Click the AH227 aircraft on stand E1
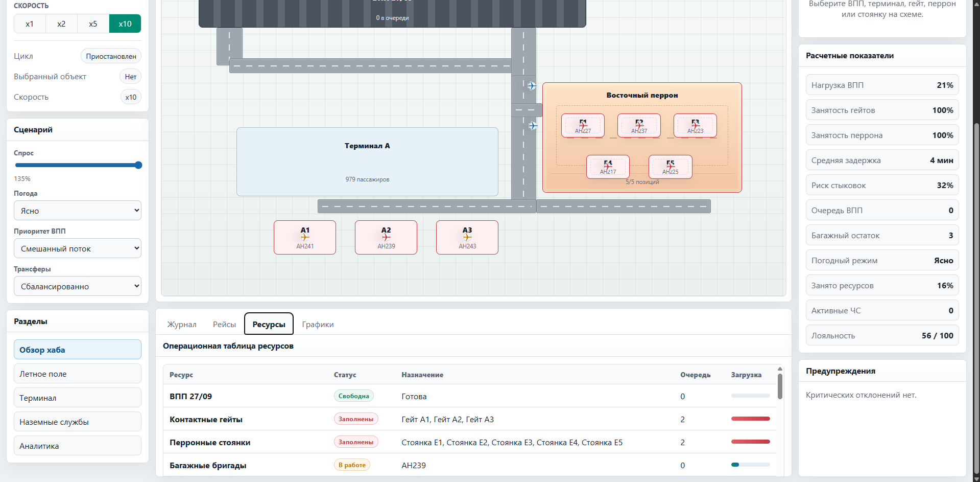This screenshot has width=980, height=482. (x=583, y=125)
